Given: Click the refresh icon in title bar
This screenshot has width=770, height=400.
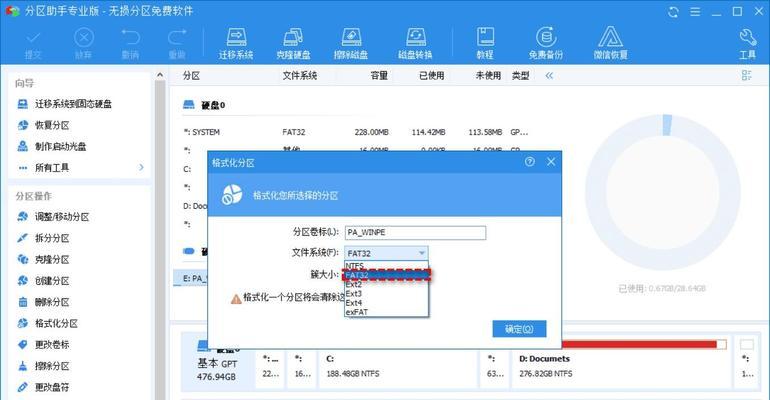Looking at the screenshot, I should [x=673, y=12].
